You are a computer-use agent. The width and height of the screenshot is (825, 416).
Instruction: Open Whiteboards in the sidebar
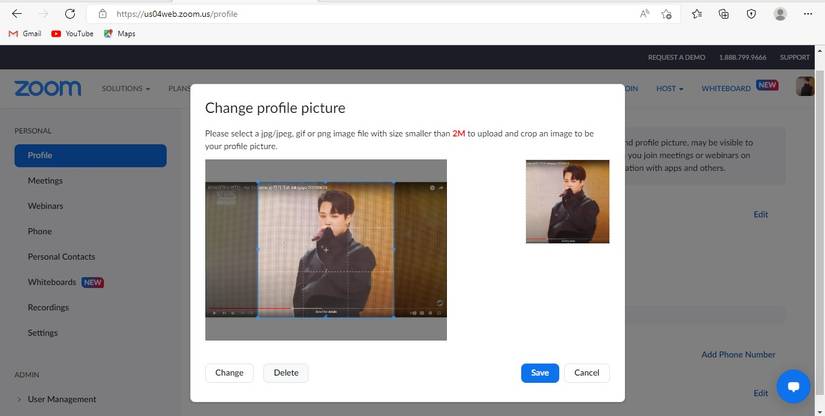pos(52,282)
